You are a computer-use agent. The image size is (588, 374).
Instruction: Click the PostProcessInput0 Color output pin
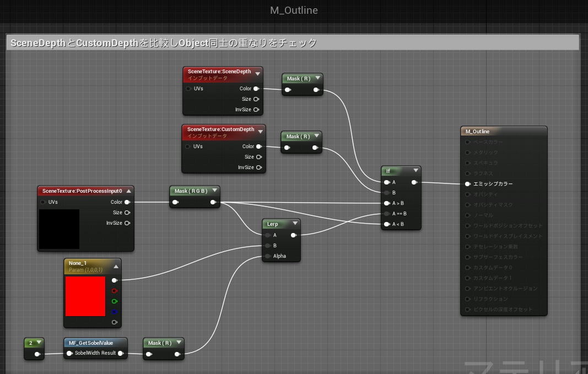click(x=127, y=202)
